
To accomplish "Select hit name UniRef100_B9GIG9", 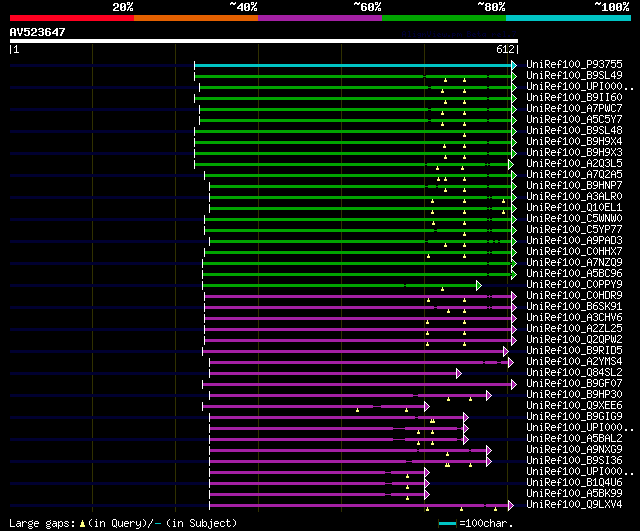I will (x=574, y=417).
